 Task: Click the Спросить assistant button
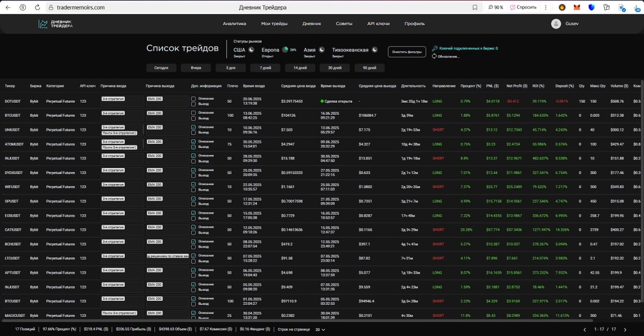coord(523,8)
